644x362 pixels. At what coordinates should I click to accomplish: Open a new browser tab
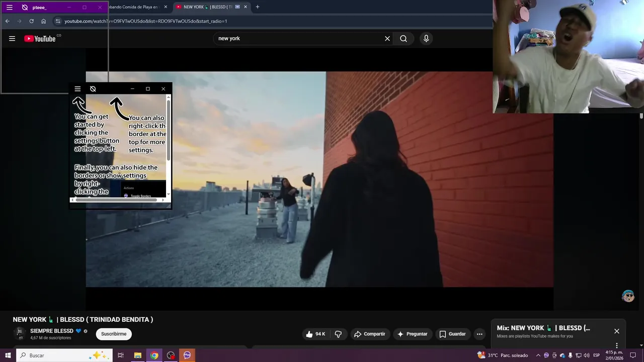tap(258, 7)
